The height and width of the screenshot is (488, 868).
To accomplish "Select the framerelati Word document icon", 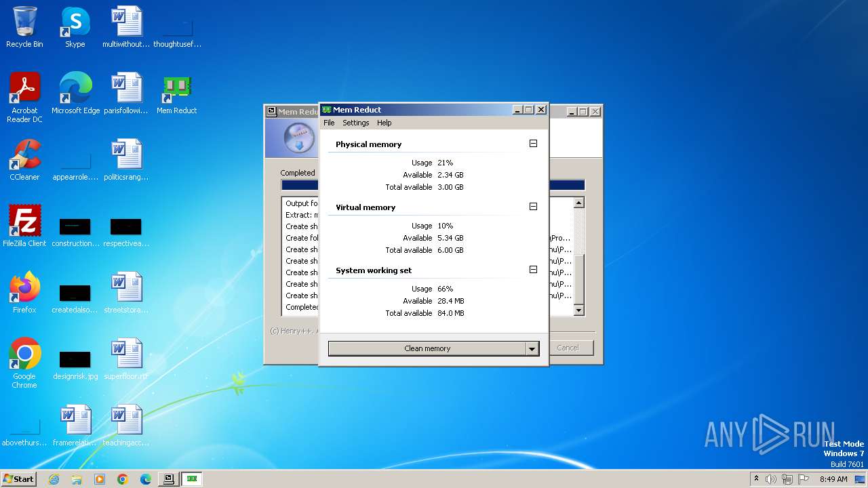I will pos(75,426).
